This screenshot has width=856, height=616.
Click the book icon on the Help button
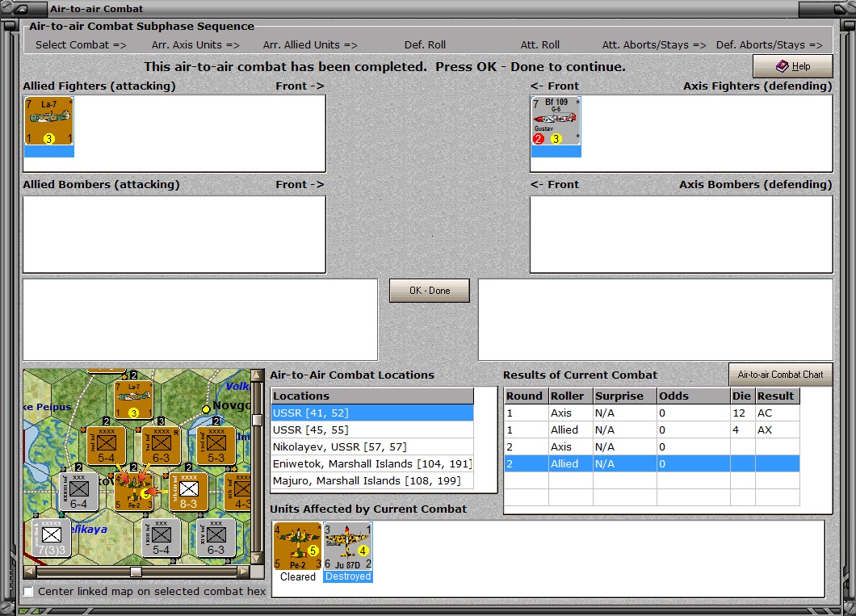click(783, 66)
